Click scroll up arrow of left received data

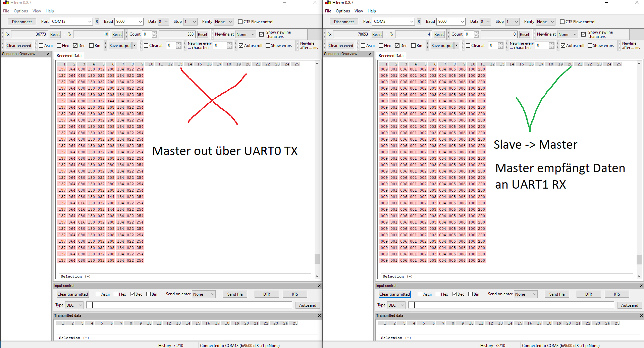click(317, 64)
